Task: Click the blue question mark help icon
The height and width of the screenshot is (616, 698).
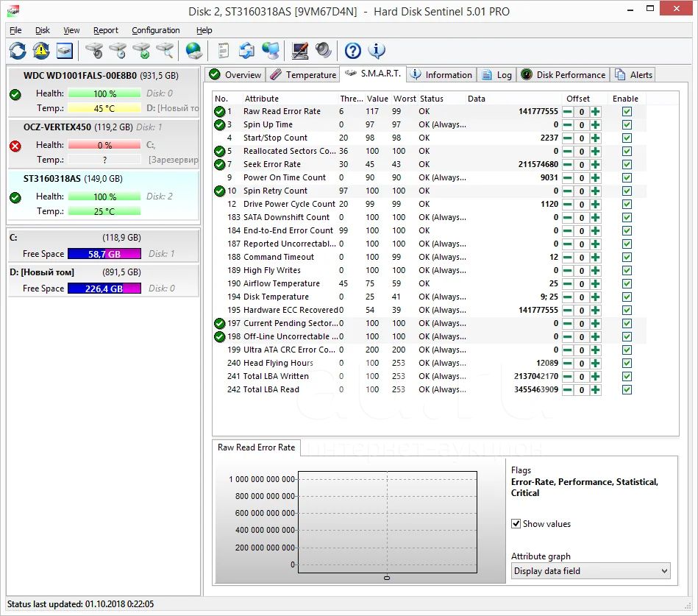Action: 352,51
